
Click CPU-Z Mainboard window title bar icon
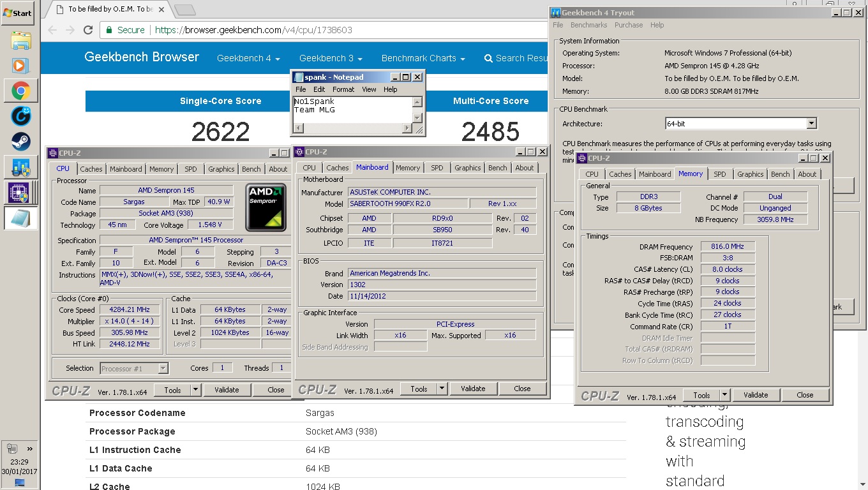(x=299, y=152)
